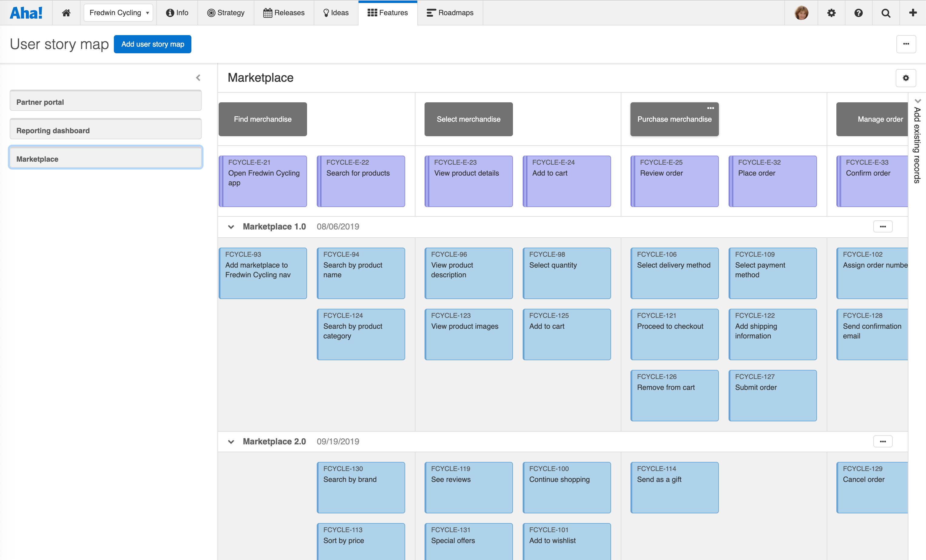
Task: Expand the left sidebar collapse arrow
Action: click(198, 78)
